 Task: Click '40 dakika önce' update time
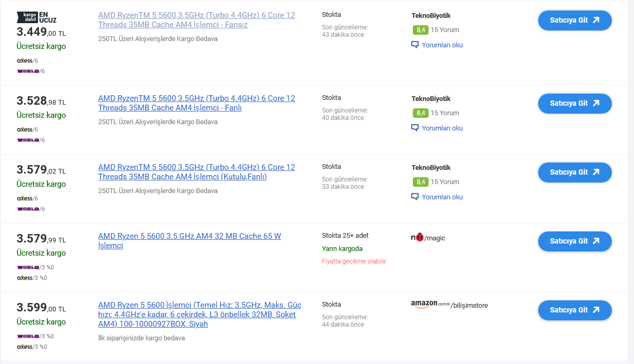343,118
